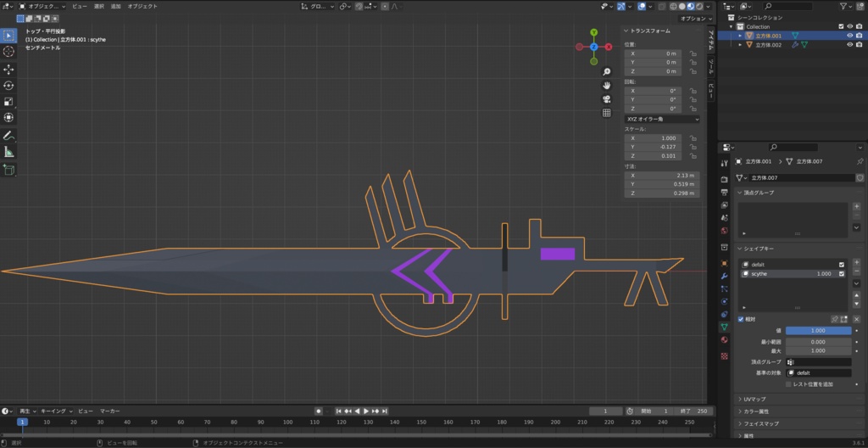The height and width of the screenshot is (448, 868).
Task: Open the timeline 再生 menu
Action: tap(28, 411)
